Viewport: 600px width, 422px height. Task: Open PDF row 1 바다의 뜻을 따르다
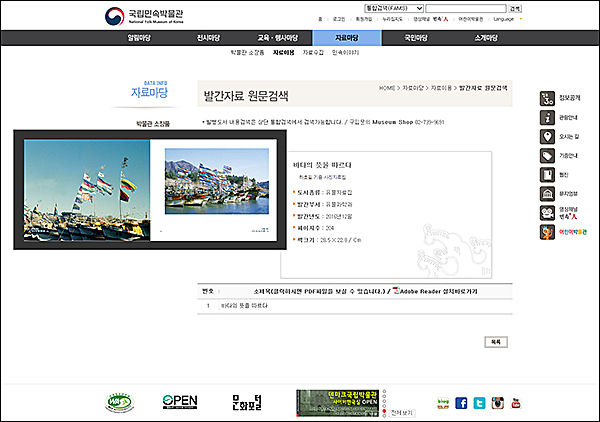click(x=245, y=306)
